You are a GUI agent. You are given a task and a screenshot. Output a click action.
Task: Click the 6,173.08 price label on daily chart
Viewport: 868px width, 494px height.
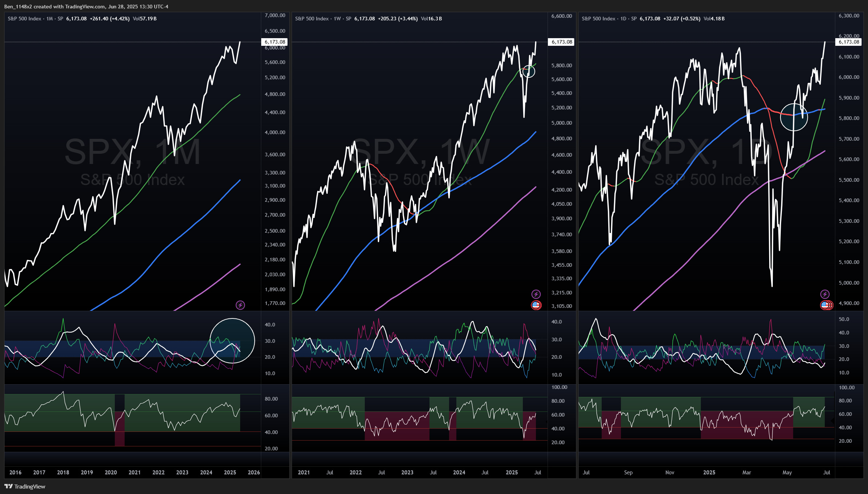(x=848, y=42)
